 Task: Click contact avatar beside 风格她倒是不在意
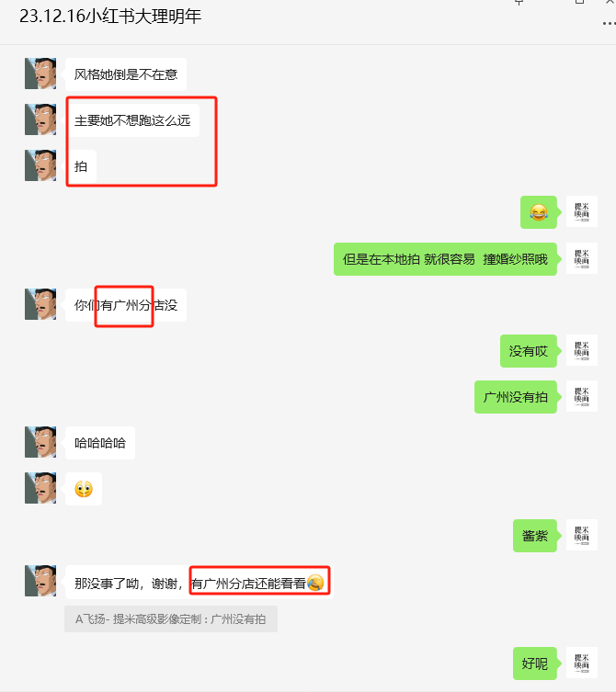[40, 74]
